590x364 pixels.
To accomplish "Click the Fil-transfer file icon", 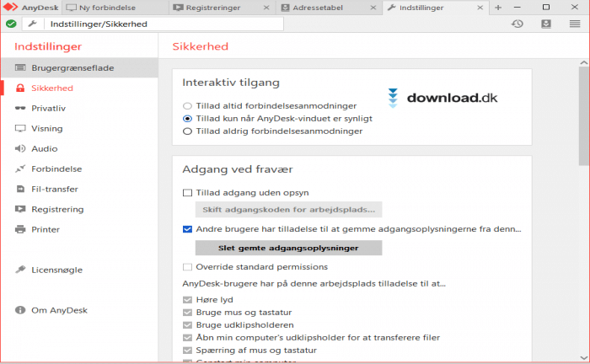I will 20,189.
